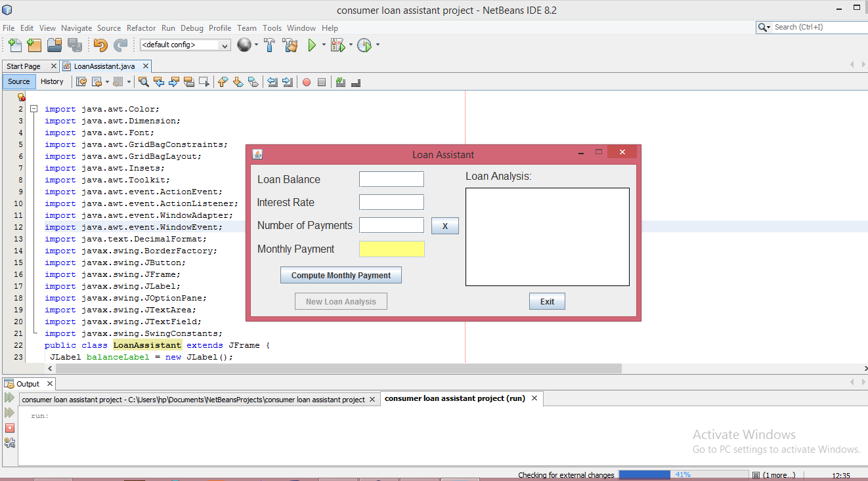Run project with green play icon
This screenshot has width=868, height=481.
click(312, 45)
